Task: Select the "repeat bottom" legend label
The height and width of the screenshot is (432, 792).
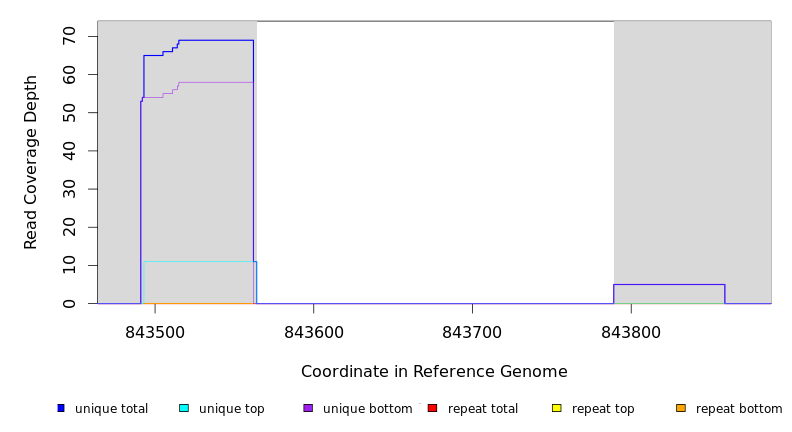Action: click(x=739, y=409)
